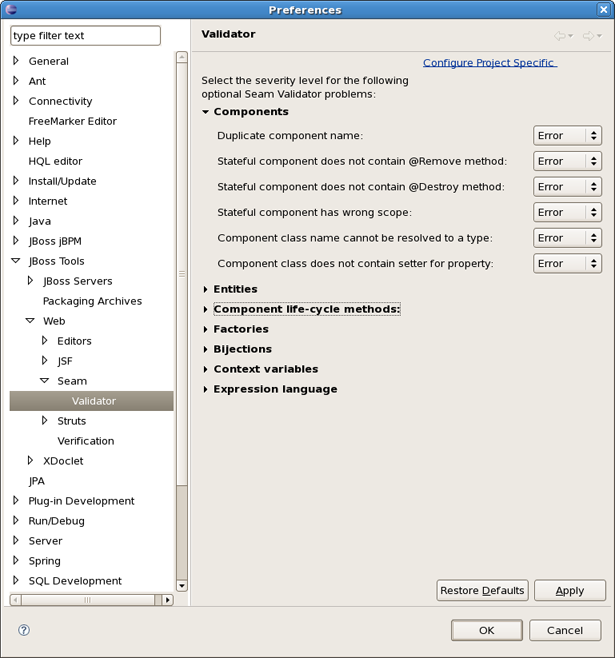Collapse the JBoss Tools tree node
Viewport: 615px width, 658px height.
[16, 261]
